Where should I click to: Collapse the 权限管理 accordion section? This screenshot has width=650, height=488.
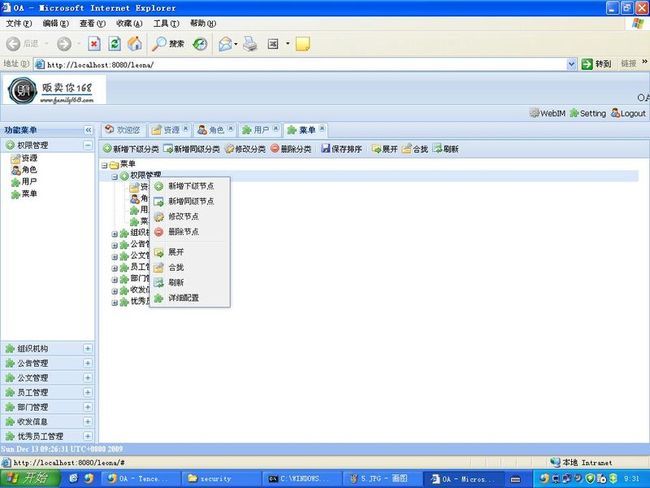pos(88,145)
